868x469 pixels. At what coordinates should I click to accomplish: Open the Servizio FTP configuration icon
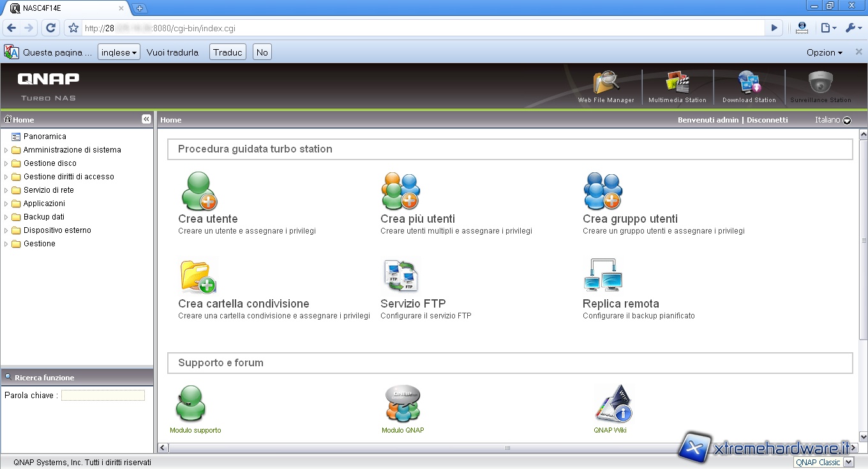pyautogui.click(x=400, y=276)
